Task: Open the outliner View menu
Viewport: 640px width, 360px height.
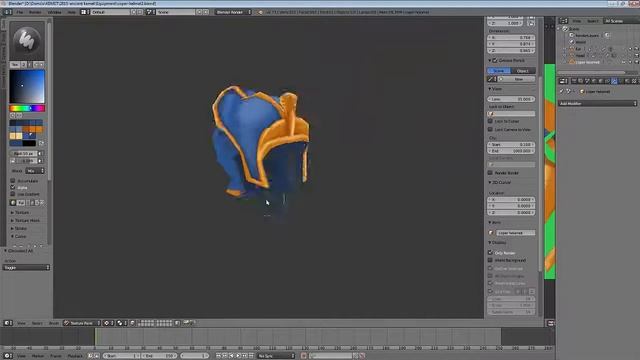Action: 576,21
